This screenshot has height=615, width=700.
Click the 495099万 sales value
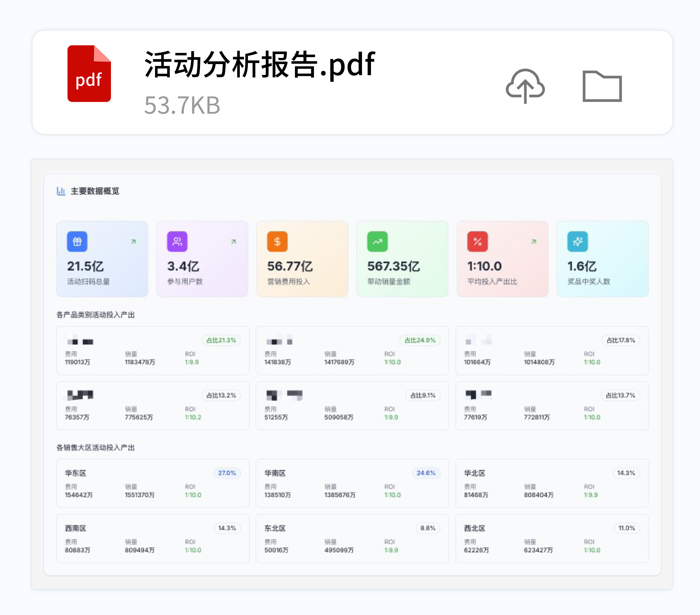339,550
